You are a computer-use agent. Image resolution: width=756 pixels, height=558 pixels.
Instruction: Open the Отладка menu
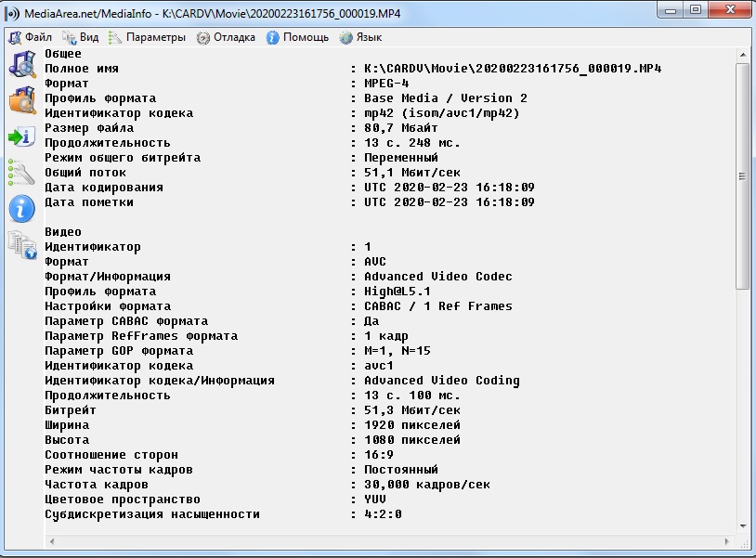(226, 37)
